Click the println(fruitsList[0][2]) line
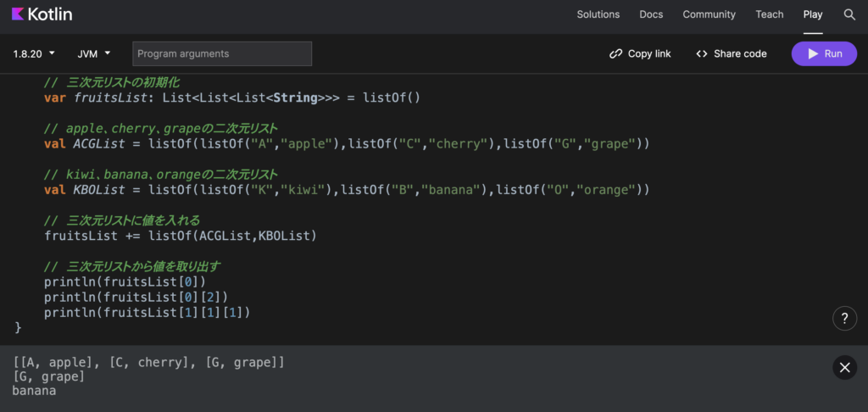 tap(136, 298)
